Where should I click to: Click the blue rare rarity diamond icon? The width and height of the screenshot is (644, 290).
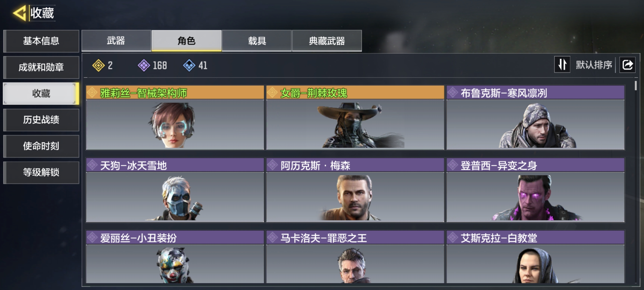(189, 65)
